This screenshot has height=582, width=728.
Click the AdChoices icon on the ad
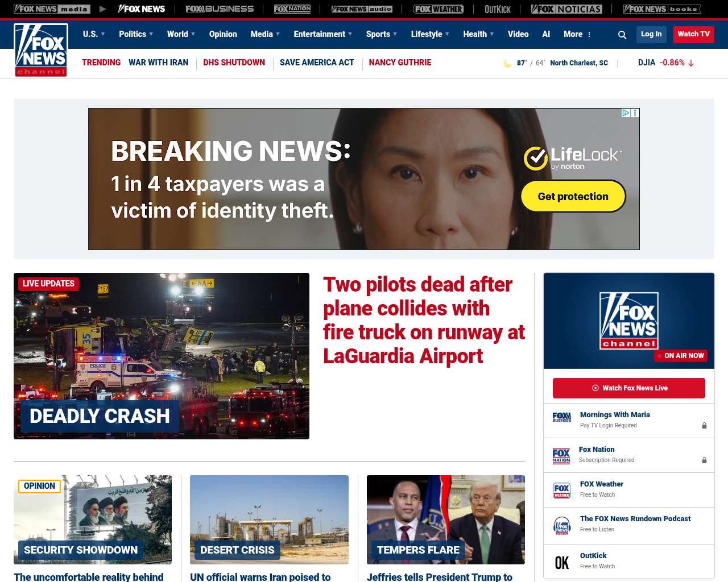pyautogui.click(x=626, y=113)
